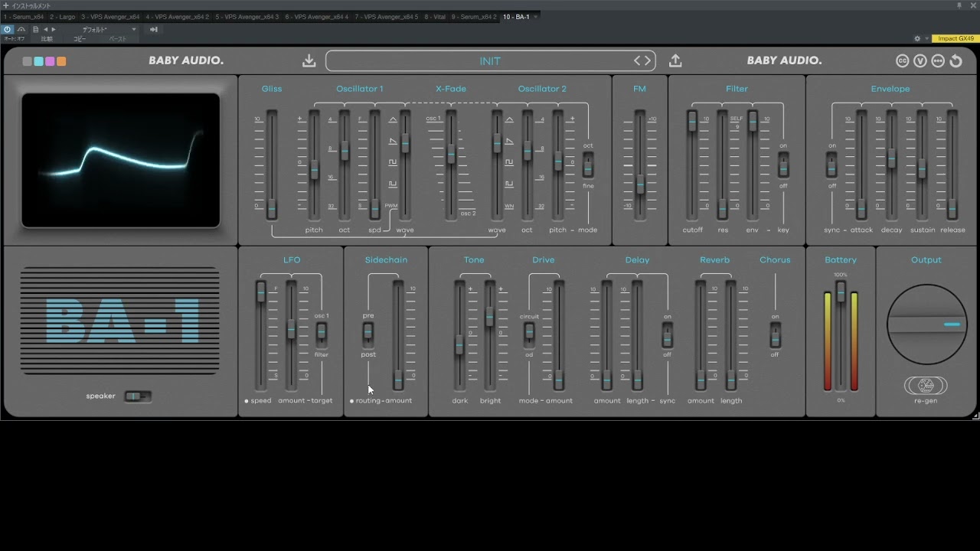The height and width of the screenshot is (551, 980).
Task: Select the cyan color theme swatch
Action: point(39,61)
